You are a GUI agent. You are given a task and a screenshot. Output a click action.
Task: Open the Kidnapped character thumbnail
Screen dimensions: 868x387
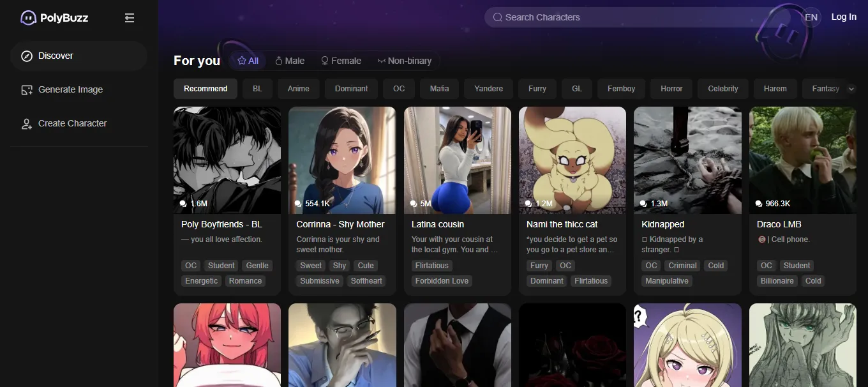coord(687,160)
